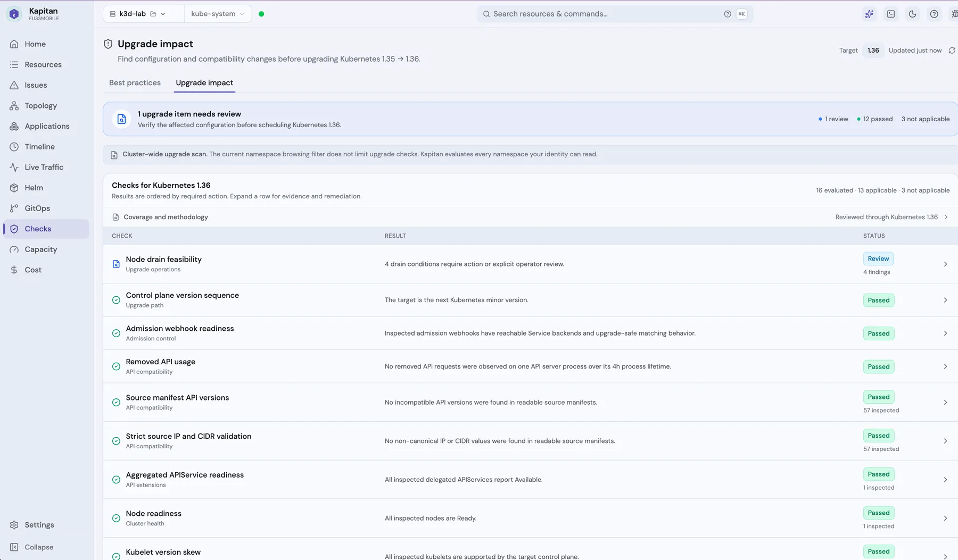Open the terminal icon in header

(891, 14)
